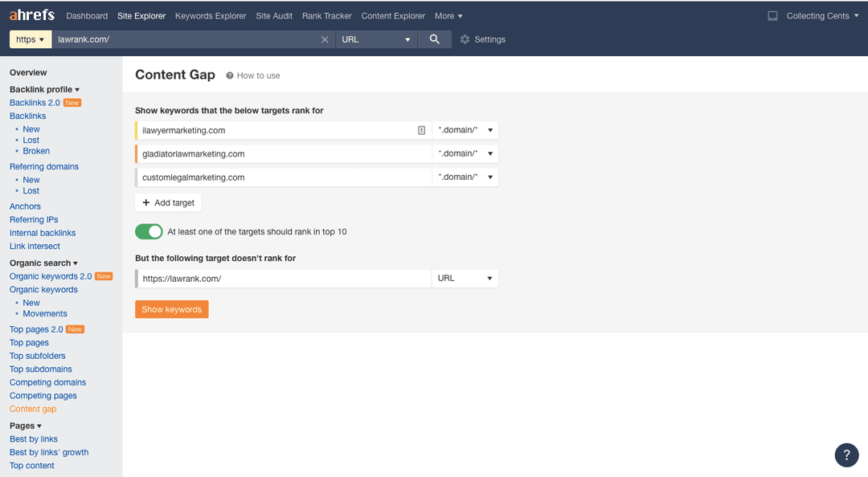Click the workspace icon beside Collecting Cents
Image resolution: width=868 pixels, height=477 pixels.
772,15
